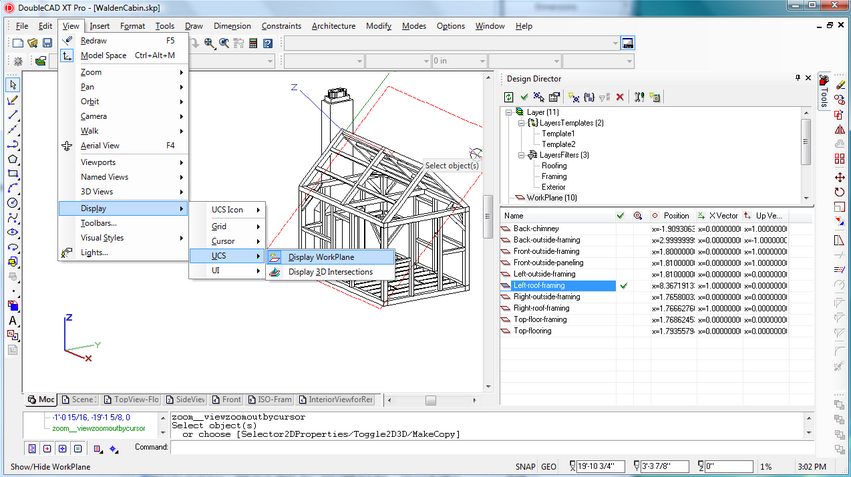Open the Architecture menu
This screenshot has height=477, width=851.
coord(333,26)
